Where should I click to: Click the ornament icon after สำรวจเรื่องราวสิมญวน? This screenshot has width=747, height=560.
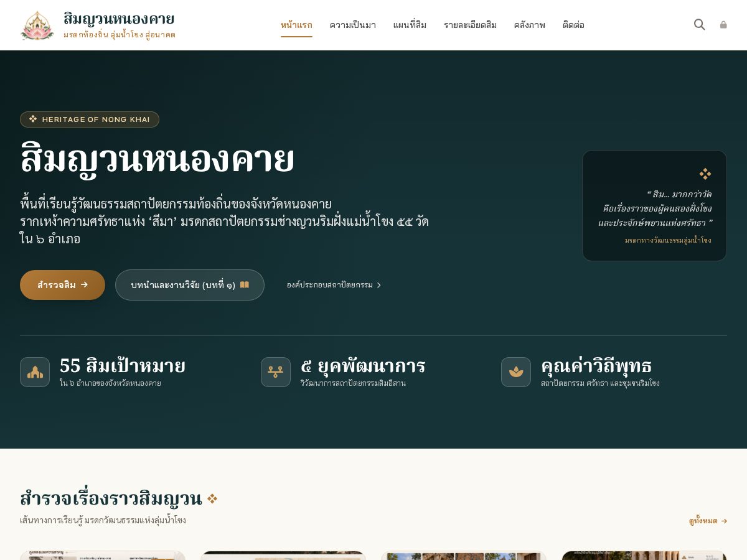212,499
